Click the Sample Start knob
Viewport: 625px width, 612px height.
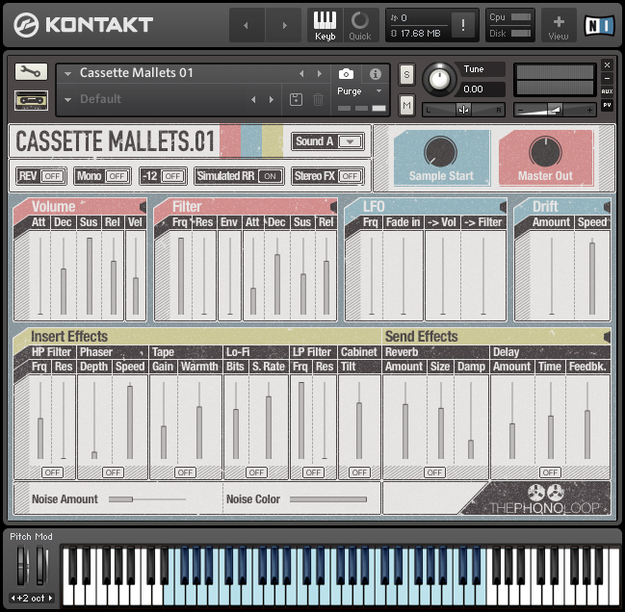[440, 152]
